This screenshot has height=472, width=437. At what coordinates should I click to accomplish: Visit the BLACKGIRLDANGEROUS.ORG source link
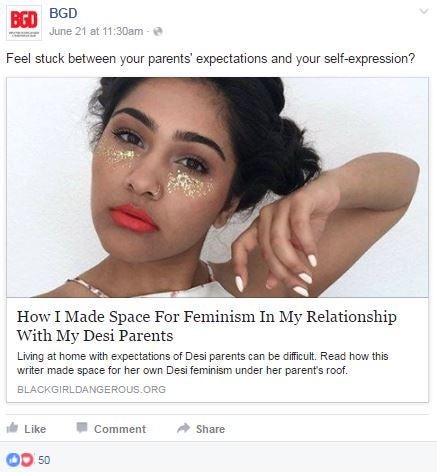click(91, 389)
